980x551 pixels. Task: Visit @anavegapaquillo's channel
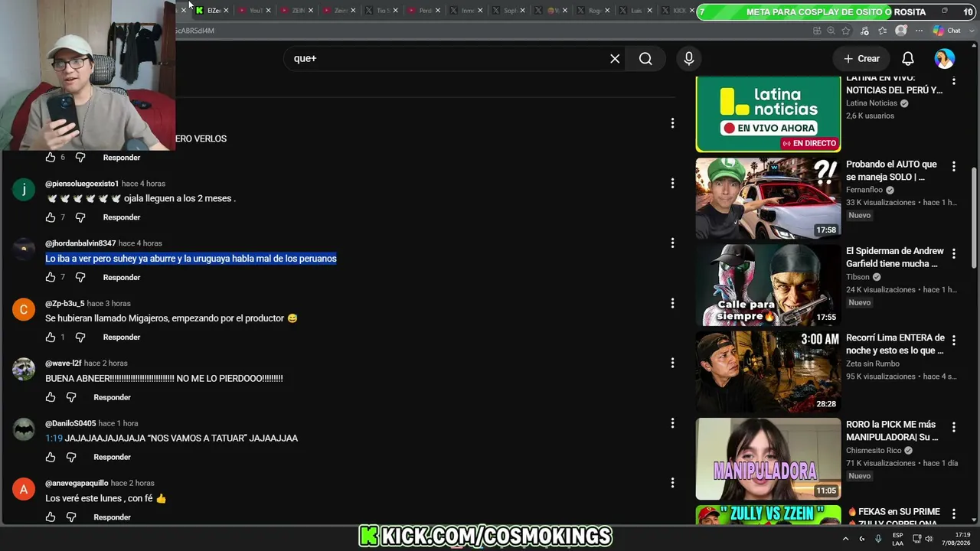(77, 484)
